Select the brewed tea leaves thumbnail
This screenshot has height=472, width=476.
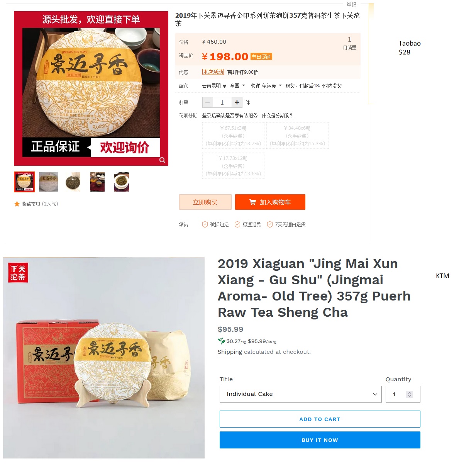tap(122, 182)
